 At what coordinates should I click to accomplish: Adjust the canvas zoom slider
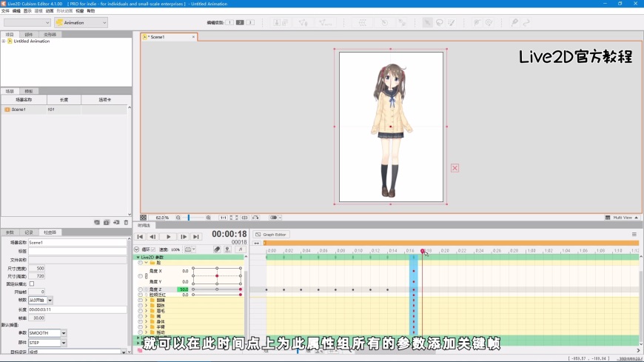189,218
